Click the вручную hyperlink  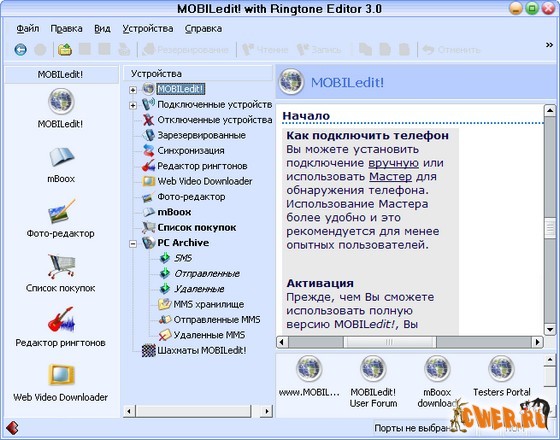[x=394, y=163]
